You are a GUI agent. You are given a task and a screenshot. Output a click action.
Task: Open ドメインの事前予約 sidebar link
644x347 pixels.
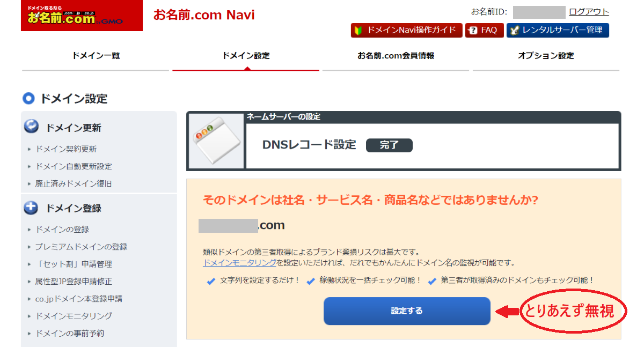coord(70,333)
